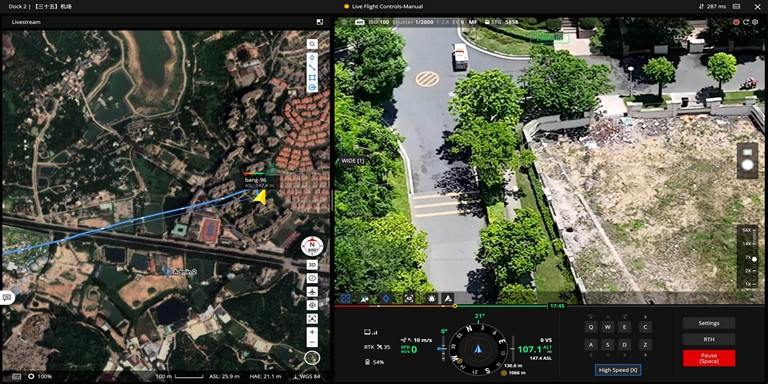Open the chat bubble on left edge
768x384 pixels.
click(7, 297)
